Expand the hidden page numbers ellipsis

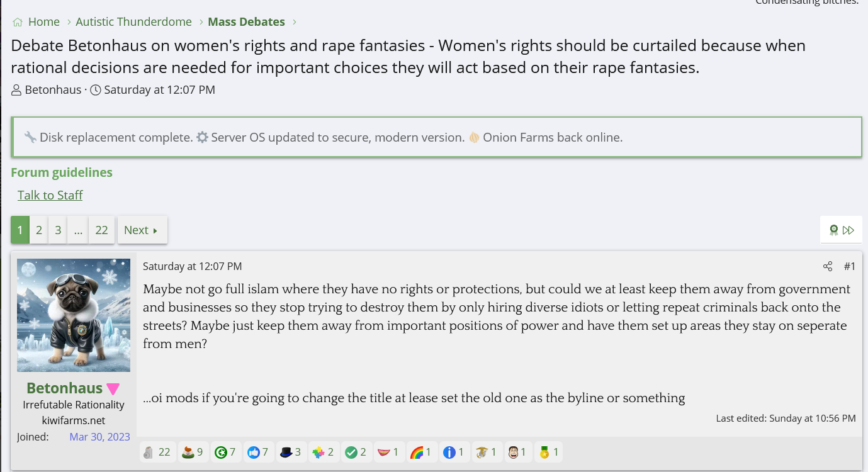pyautogui.click(x=78, y=230)
